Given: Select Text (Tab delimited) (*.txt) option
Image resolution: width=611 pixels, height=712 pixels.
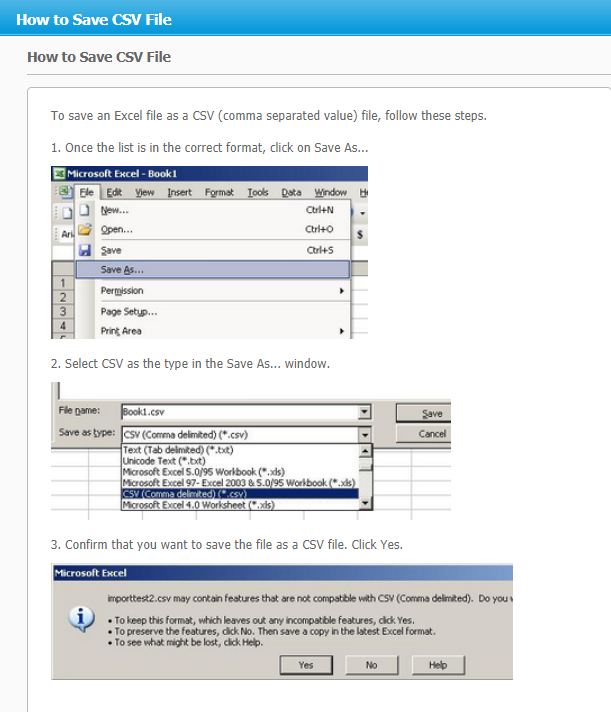Looking at the screenshot, I should (x=241, y=450).
